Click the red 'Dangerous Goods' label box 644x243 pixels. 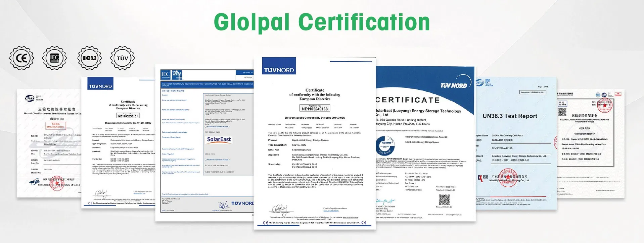56,126
